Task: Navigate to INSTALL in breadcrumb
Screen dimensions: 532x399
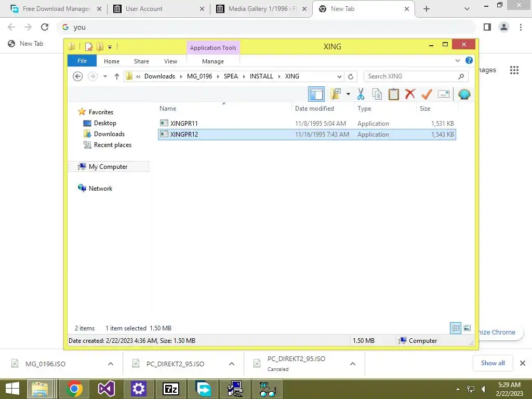Action: coord(261,76)
